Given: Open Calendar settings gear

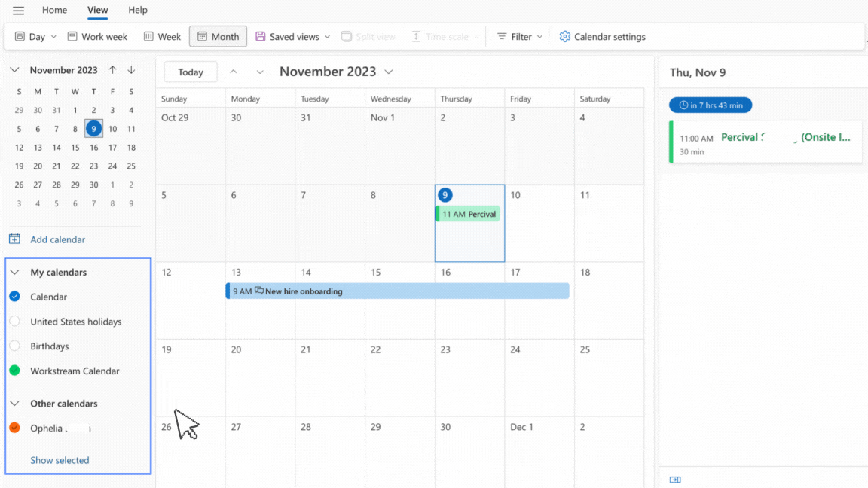Looking at the screenshot, I should click(564, 37).
